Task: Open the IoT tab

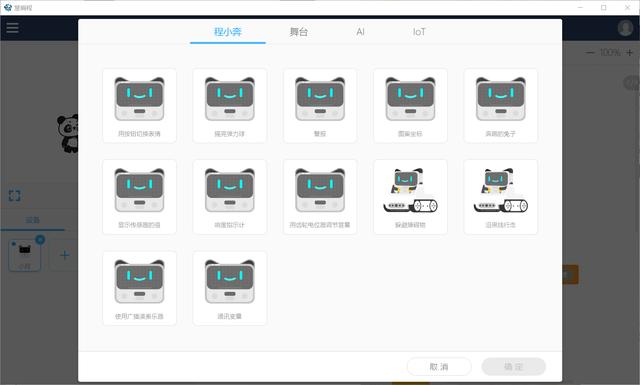Action: point(419,32)
